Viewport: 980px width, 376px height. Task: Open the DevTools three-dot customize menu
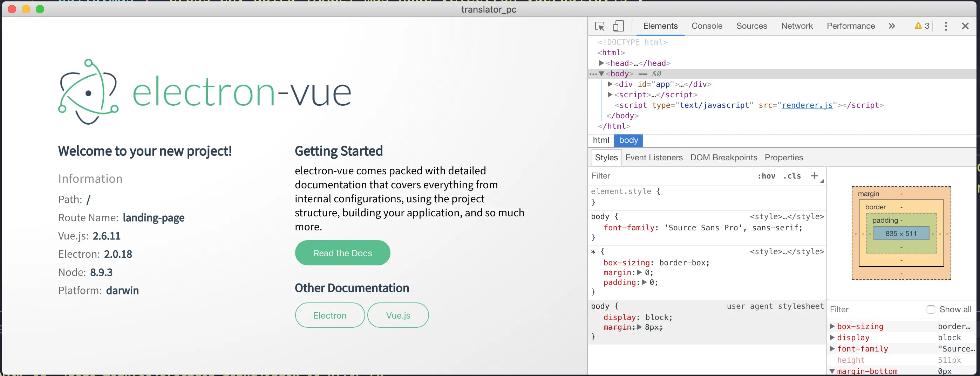pyautogui.click(x=946, y=26)
